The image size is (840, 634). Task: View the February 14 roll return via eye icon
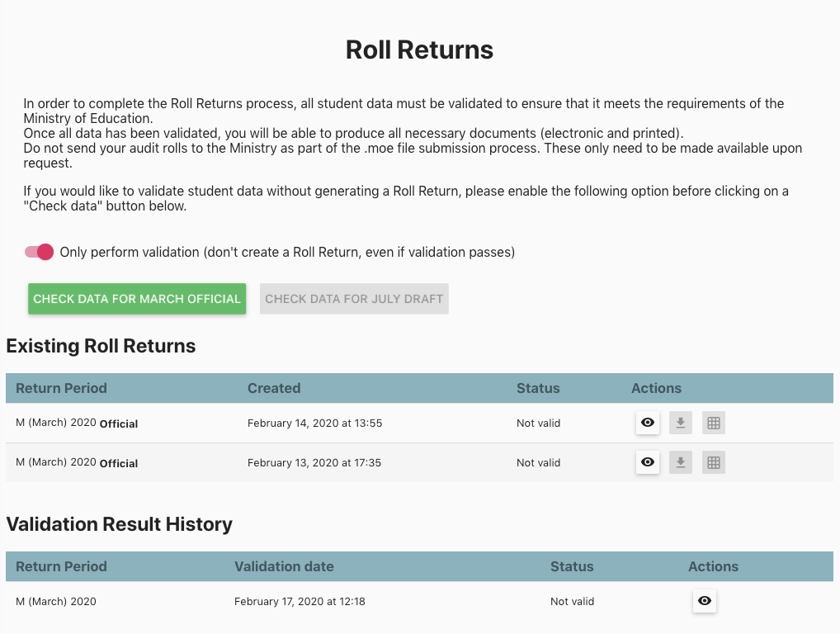(x=648, y=423)
